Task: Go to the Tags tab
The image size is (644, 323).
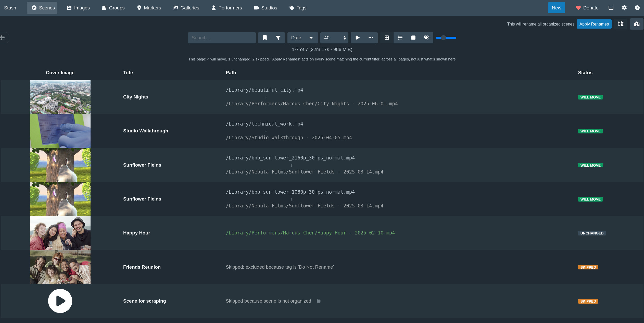Action: 298,8
